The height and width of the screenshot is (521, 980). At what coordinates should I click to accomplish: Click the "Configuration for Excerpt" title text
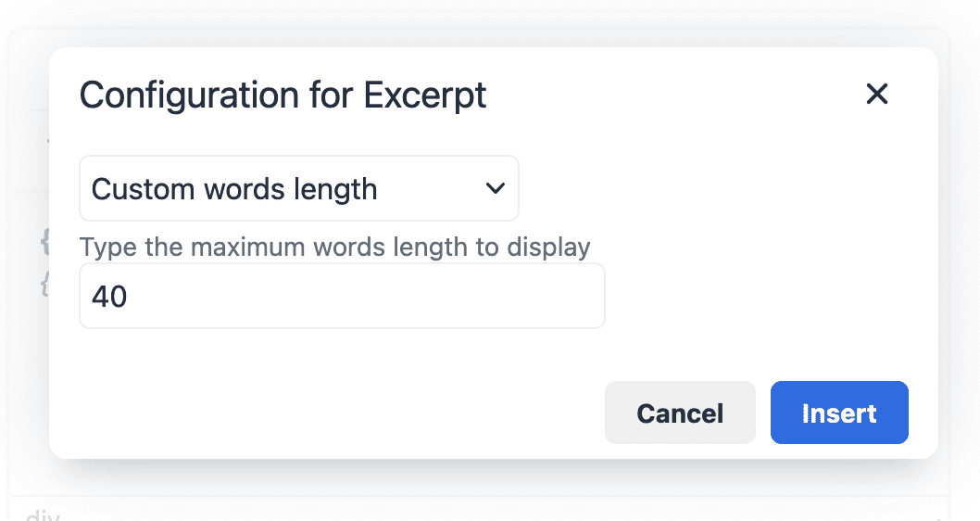coord(283,95)
